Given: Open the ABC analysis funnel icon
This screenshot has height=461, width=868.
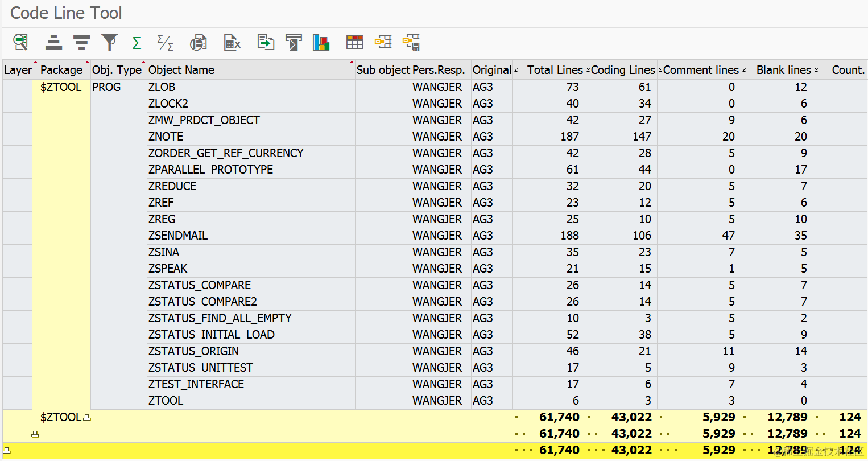Looking at the screenshot, I should 294,42.
